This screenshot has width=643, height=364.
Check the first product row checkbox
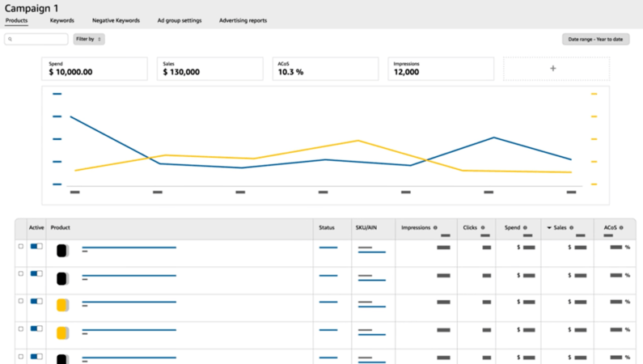click(x=21, y=247)
